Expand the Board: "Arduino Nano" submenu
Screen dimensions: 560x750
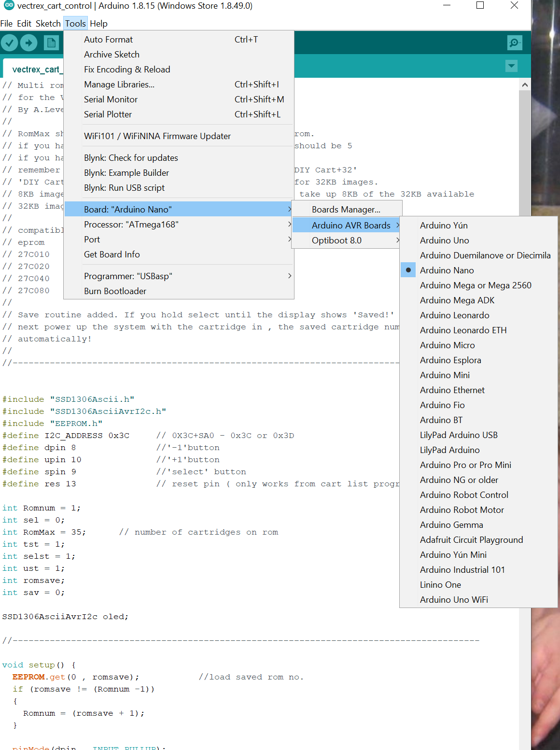(x=179, y=210)
